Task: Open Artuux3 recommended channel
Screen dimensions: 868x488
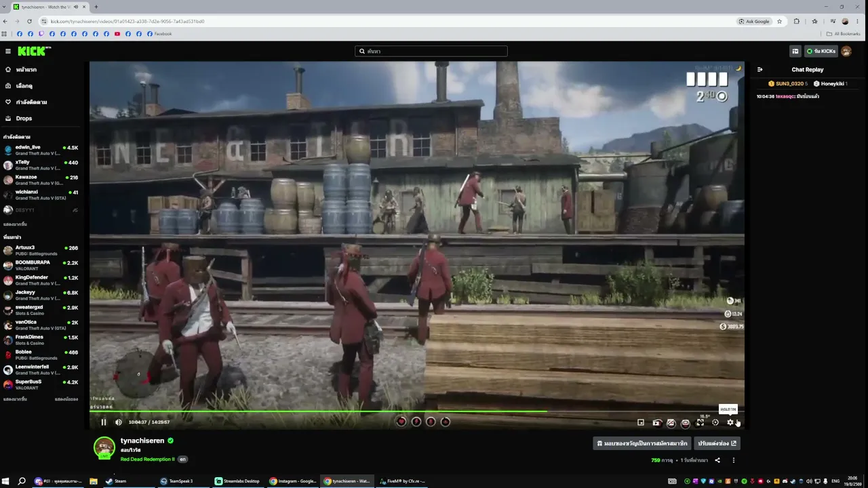Action: coord(41,250)
